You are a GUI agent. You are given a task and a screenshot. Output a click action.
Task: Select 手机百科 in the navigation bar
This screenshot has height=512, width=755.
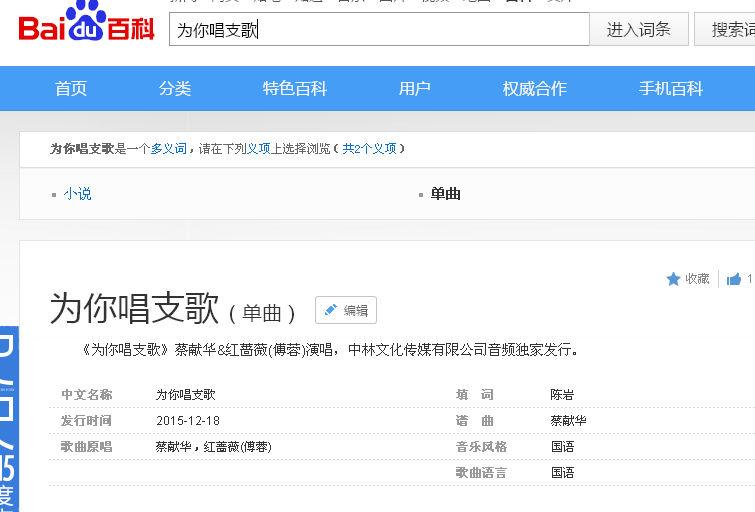click(671, 89)
